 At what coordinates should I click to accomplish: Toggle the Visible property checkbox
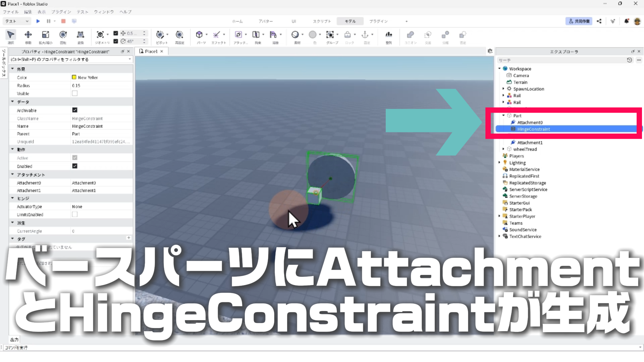[x=75, y=94]
